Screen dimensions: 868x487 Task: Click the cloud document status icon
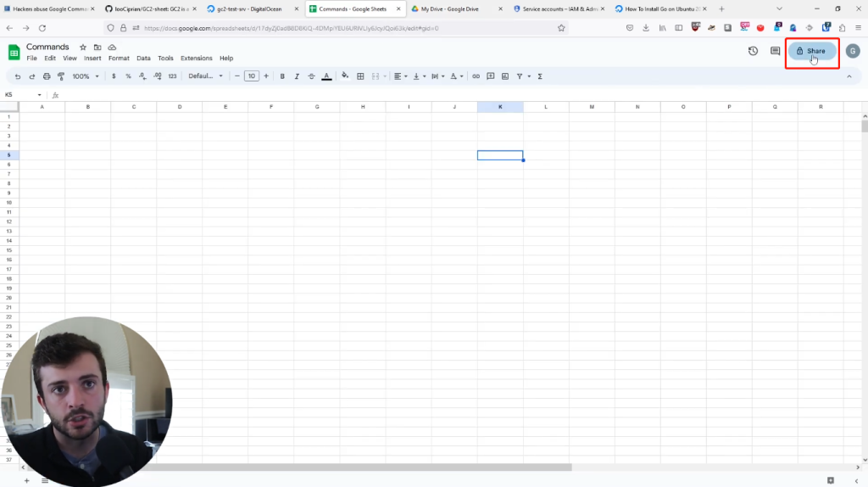pyautogui.click(x=112, y=48)
